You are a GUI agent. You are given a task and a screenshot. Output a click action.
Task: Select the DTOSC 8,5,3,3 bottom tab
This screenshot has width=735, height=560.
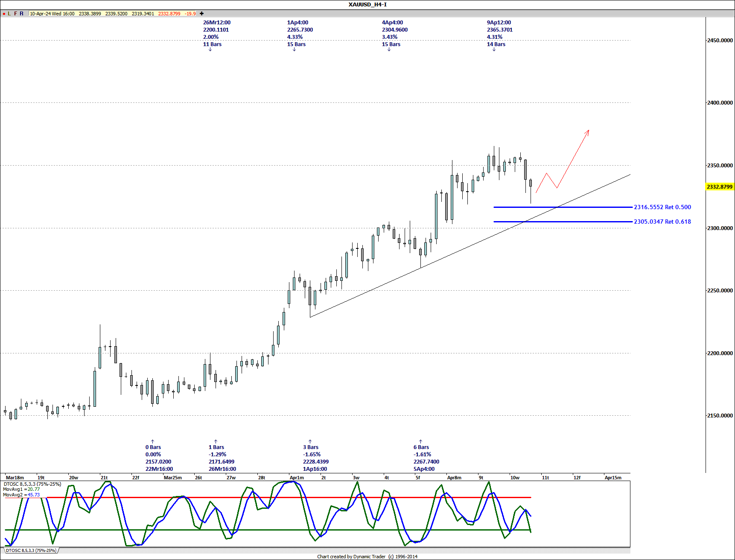(31, 551)
